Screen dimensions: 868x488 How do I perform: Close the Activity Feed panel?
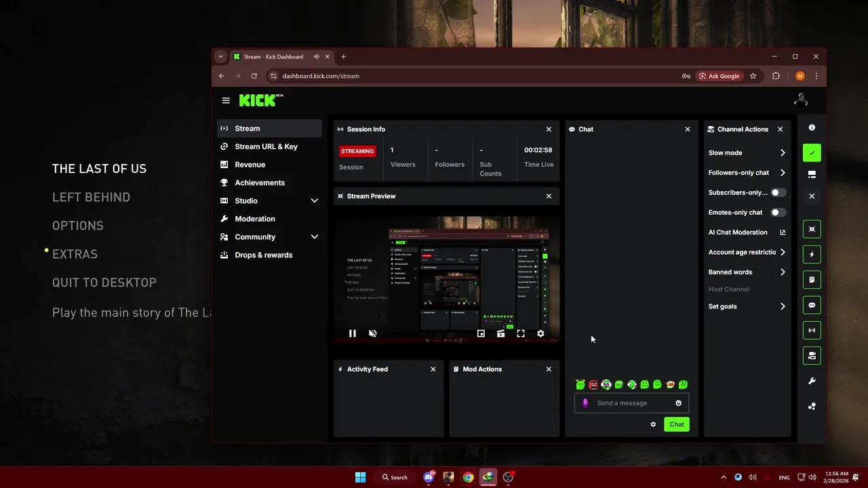(x=433, y=369)
